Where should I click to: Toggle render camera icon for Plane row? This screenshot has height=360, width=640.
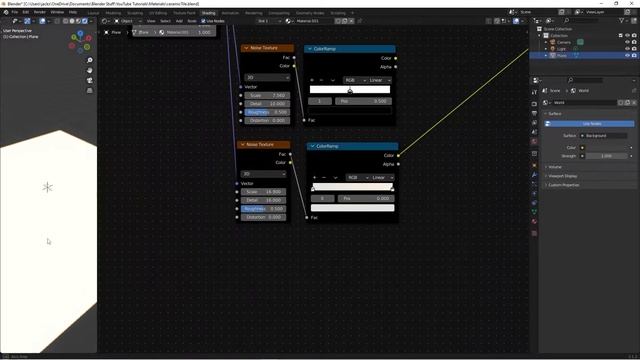634,55
